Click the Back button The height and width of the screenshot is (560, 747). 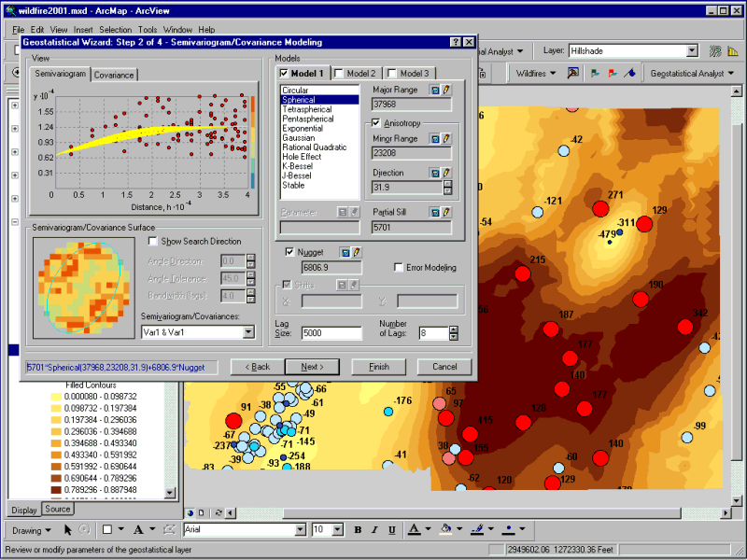pos(258,367)
